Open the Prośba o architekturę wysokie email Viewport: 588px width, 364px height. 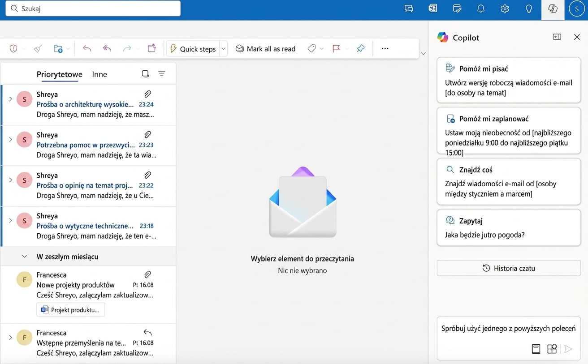88,105
